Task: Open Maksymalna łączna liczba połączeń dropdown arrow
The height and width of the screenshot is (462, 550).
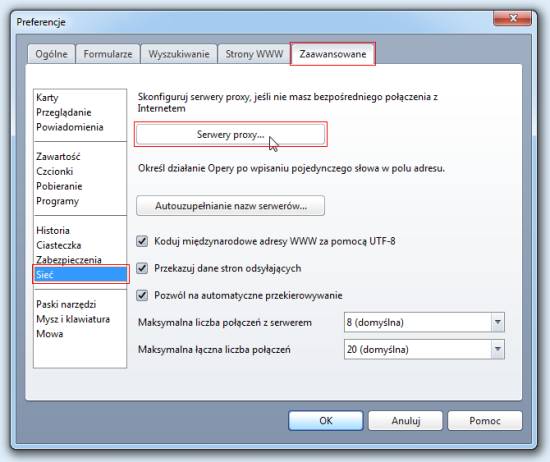Action: 497,349
